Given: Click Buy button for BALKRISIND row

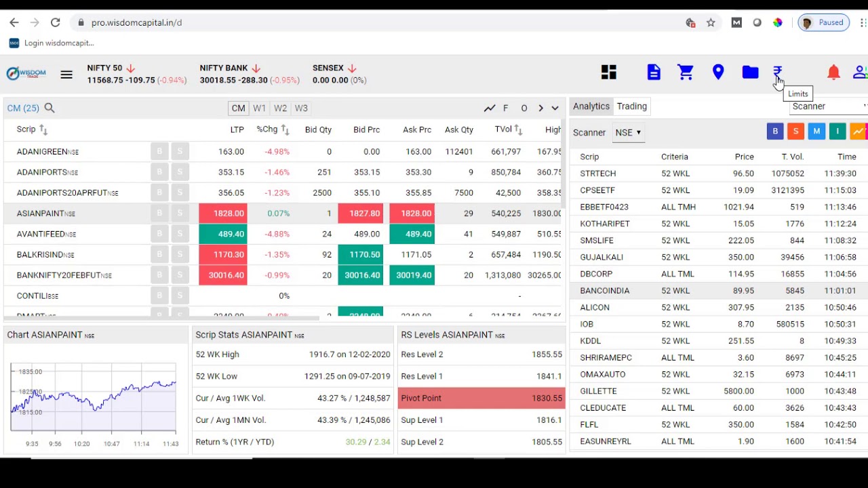Looking at the screenshot, I should coord(159,255).
